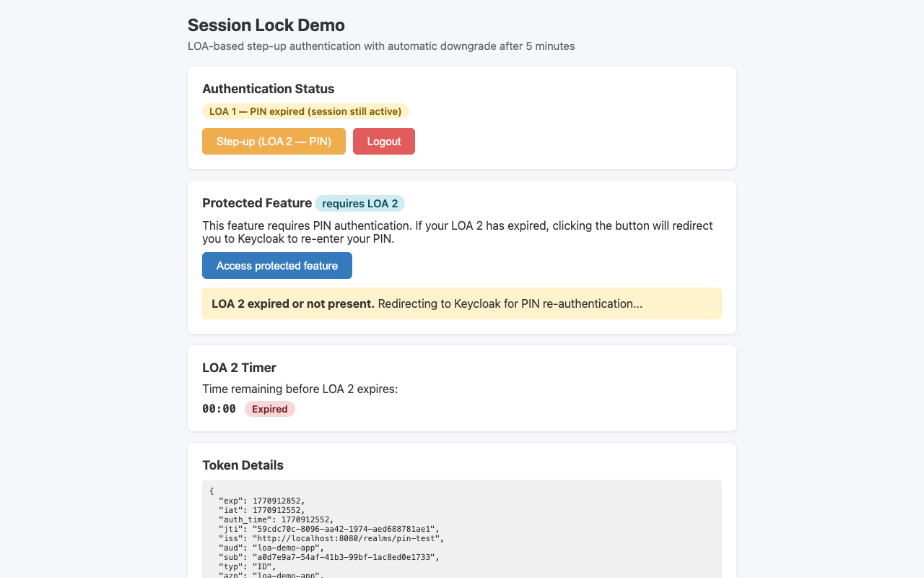Click the Session Lock Demo page title
Viewport: 924px width, 578px height.
point(266,25)
